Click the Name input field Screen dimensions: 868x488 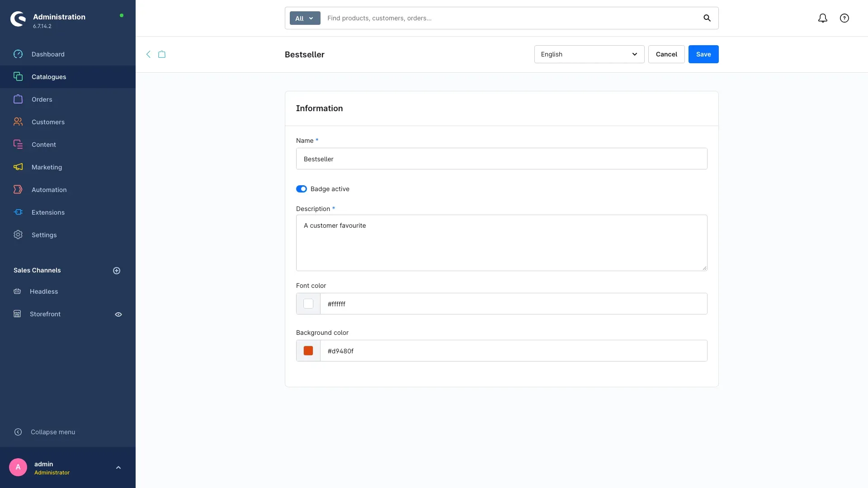pos(502,159)
